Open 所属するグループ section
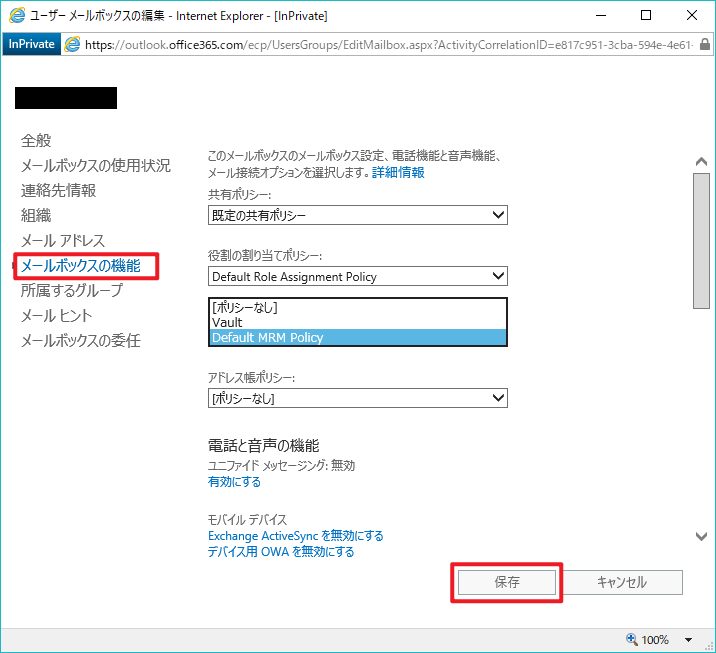 point(72,290)
